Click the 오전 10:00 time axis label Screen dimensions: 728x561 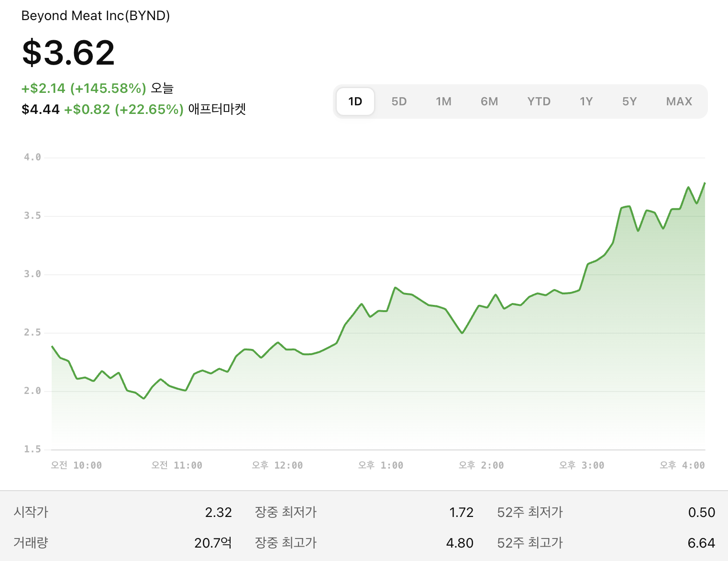pyautogui.click(x=77, y=465)
